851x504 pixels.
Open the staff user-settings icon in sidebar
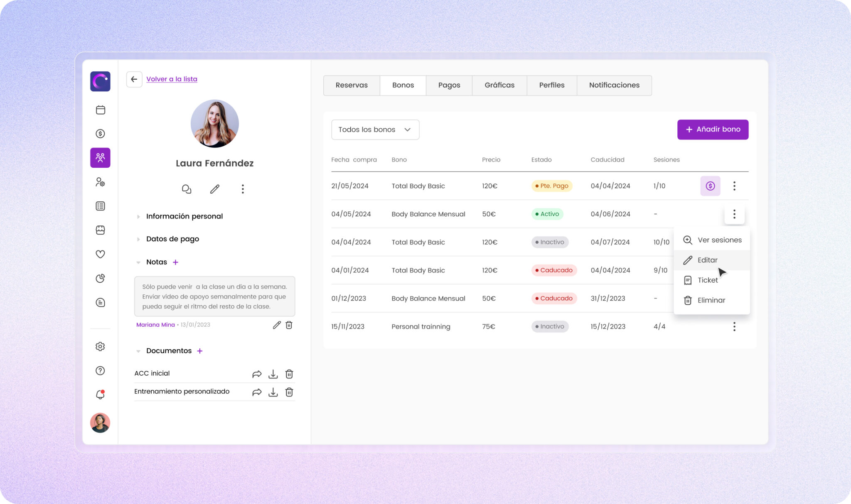[x=100, y=182]
